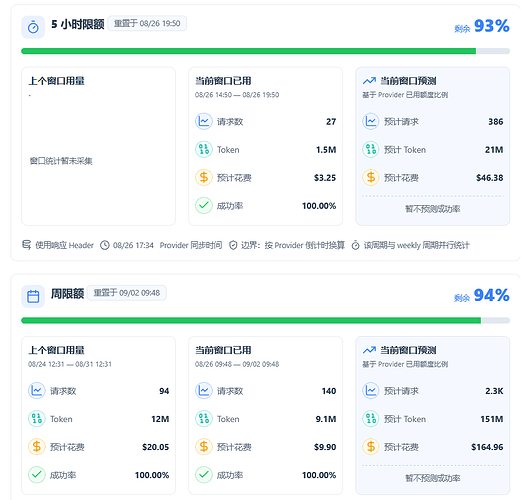Click Token icon in 5-hour current window
Image resolution: width=521 pixels, height=500 pixels.
pyautogui.click(x=204, y=149)
